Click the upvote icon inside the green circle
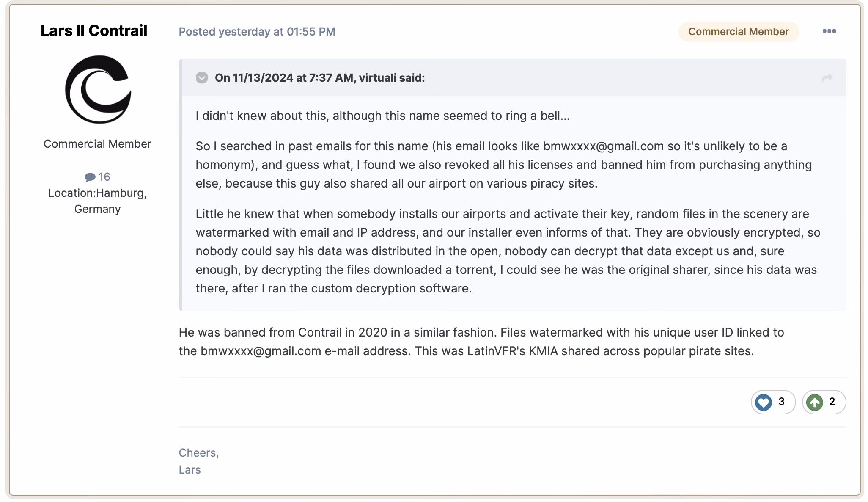Screen dimensions: 868x502 point(814,402)
